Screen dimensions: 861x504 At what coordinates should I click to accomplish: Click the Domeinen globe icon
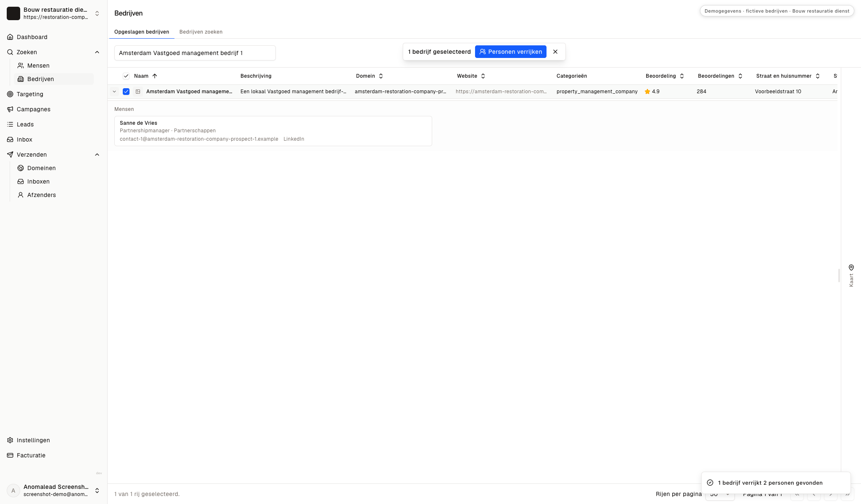pos(21,168)
